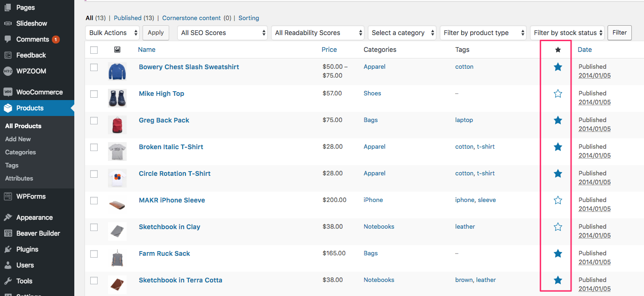Select the Mike High Top checkbox

coord(94,94)
